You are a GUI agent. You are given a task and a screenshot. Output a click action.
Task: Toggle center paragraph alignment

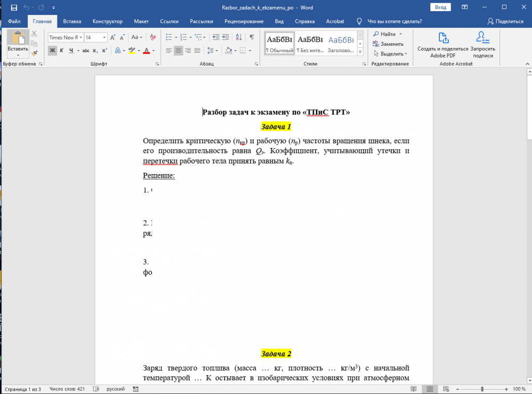[x=178, y=51]
